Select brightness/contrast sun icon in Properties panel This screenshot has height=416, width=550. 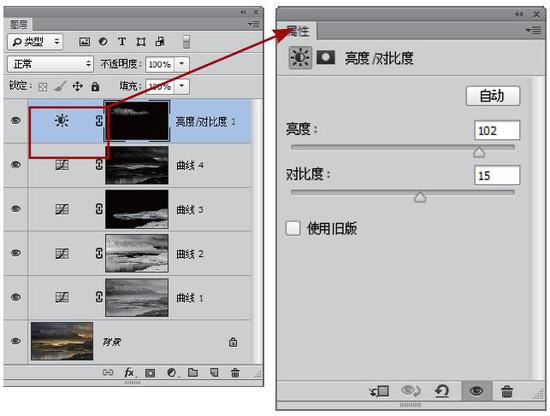click(x=300, y=58)
